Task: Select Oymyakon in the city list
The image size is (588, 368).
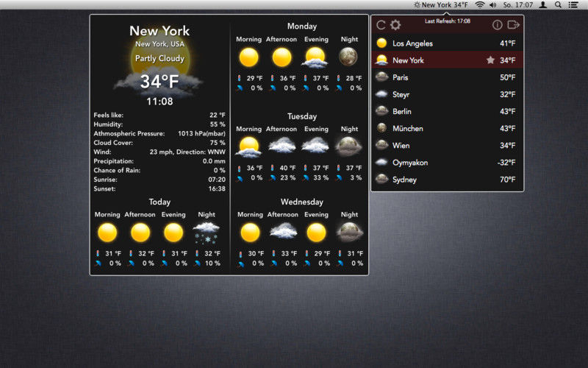Action: pyautogui.click(x=448, y=163)
